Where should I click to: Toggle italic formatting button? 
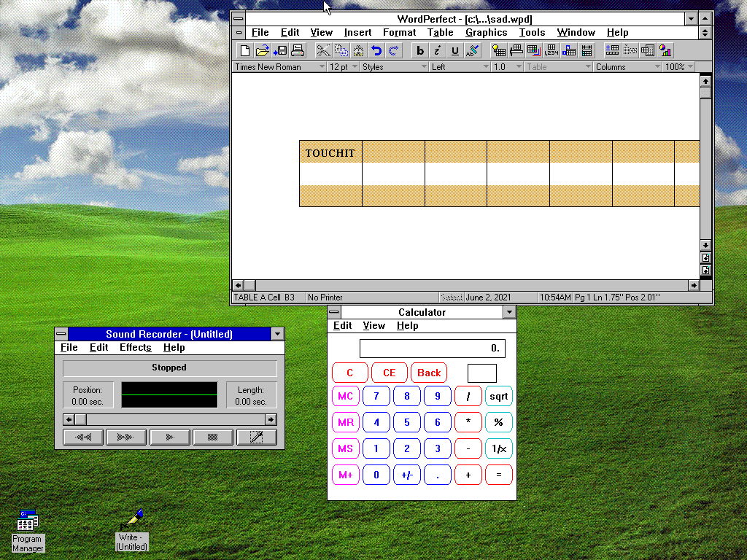(x=437, y=50)
